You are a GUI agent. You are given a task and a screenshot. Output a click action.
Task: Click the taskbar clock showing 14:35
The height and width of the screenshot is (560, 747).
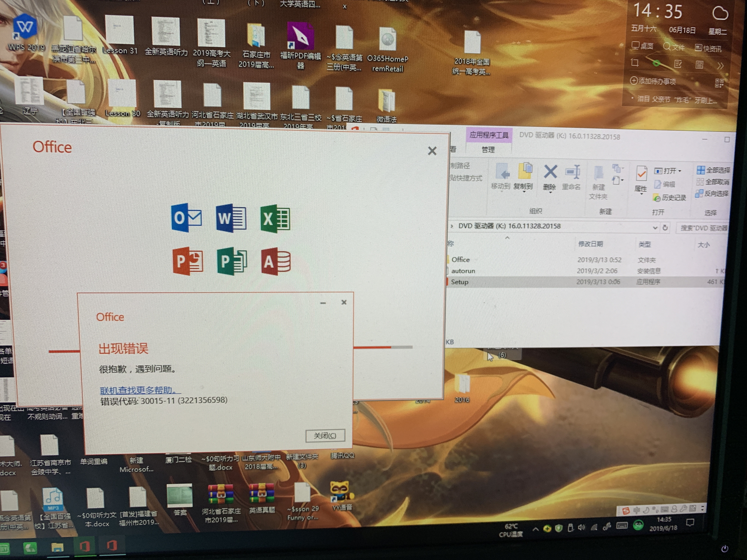pos(663,524)
